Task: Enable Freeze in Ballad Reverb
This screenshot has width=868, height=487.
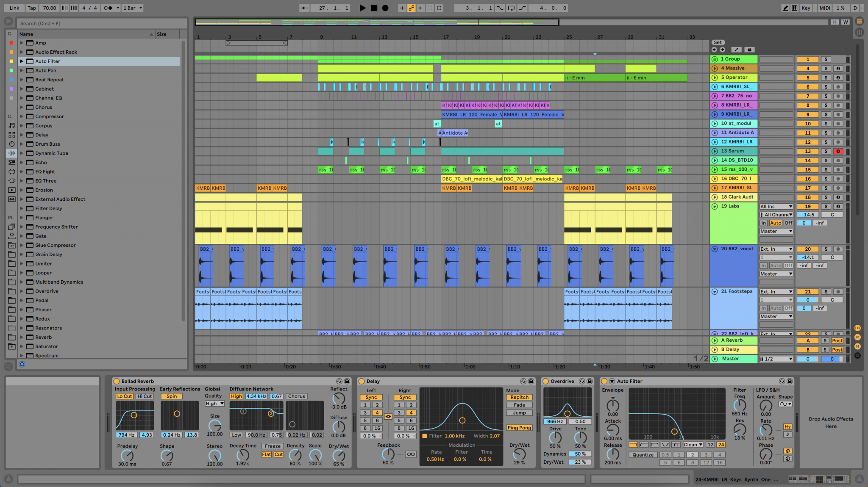Action: pos(273,446)
